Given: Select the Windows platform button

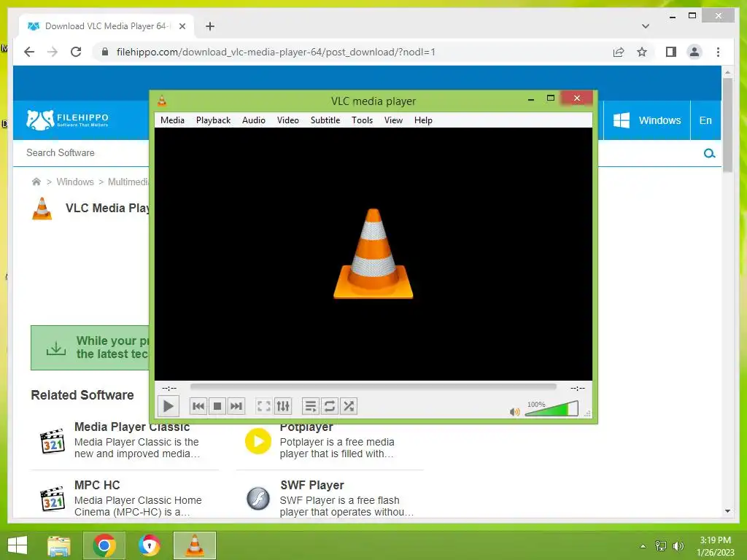Looking at the screenshot, I should [646, 120].
